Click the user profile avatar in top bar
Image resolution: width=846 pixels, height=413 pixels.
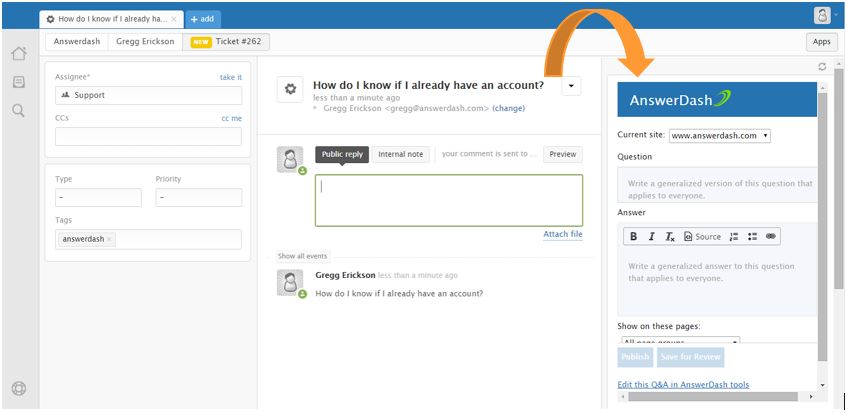coord(822,15)
